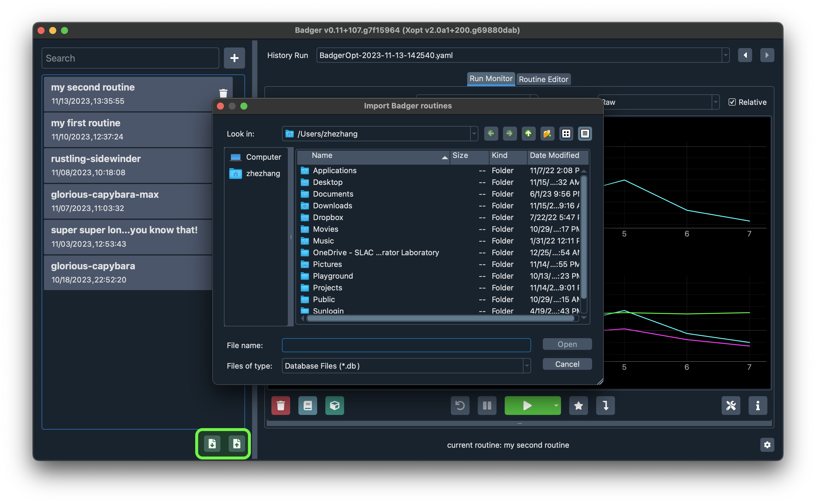
Task: Expand the History Run dropdown
Action: pyautogui.click(x=726, y=55)
